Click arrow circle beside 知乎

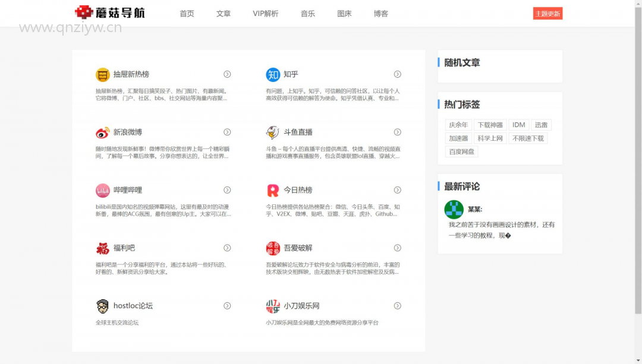coord(398,74)
